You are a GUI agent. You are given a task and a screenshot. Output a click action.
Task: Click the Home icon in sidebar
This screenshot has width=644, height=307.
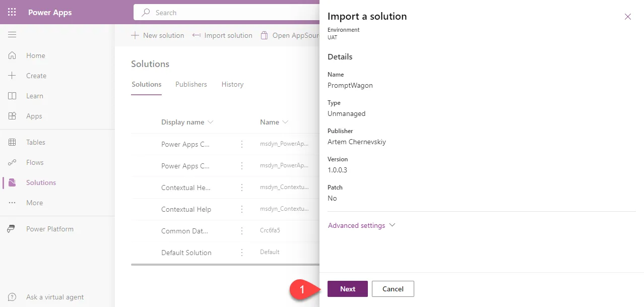[12, 55]
